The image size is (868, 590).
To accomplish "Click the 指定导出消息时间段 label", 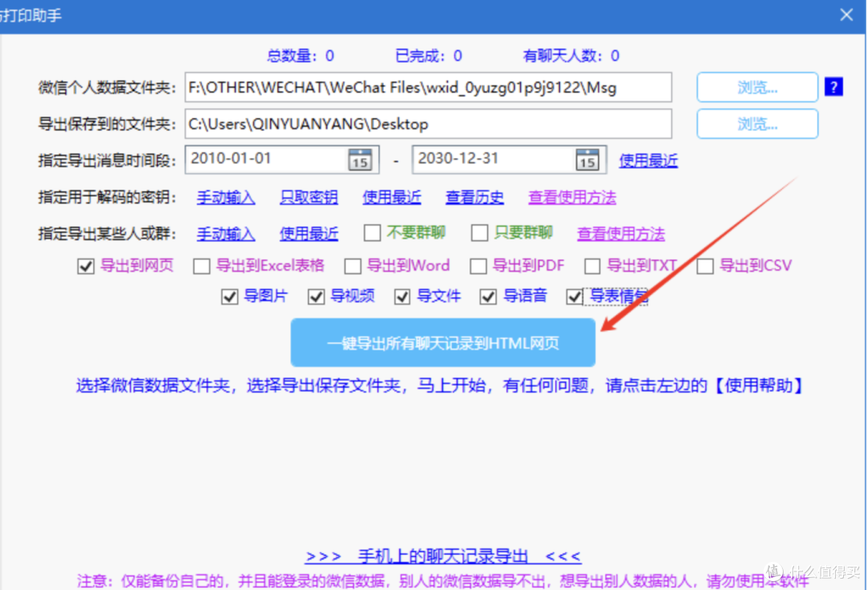I will point(108,161).
